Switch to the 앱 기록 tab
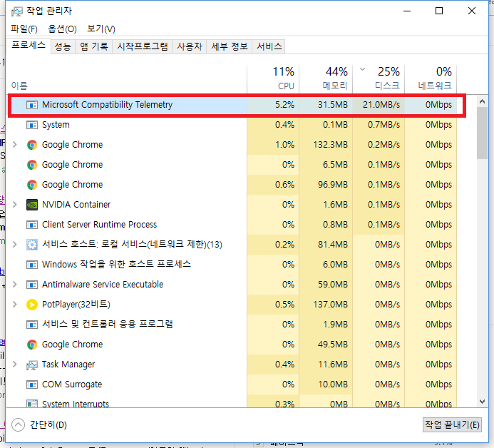Image resolution: width=494 pixels, height=448 pixels. click(93, 46)
